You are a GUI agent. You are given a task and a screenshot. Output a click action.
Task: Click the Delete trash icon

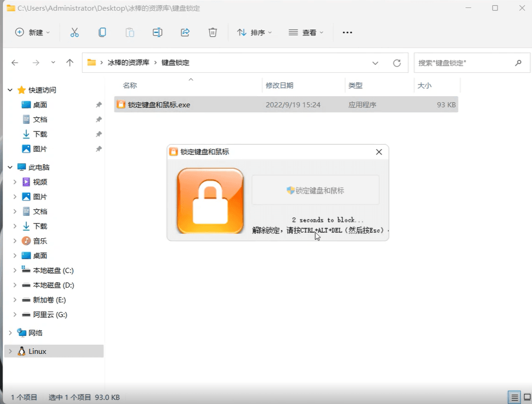213,32
